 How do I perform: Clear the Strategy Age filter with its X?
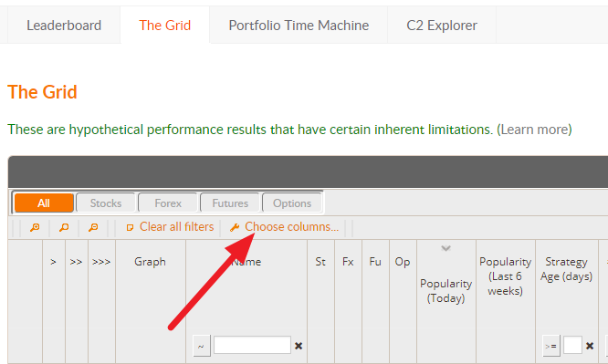[x=590, y=346]
